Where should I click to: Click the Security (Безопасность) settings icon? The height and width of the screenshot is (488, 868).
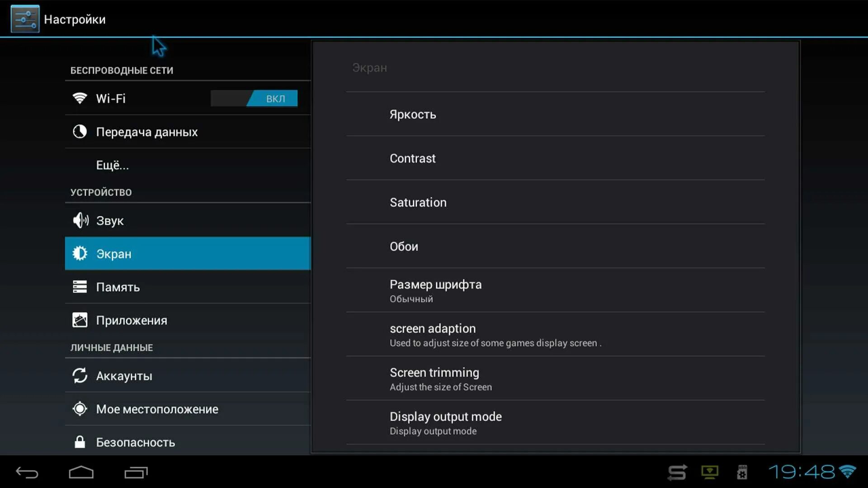pos(79,442)
